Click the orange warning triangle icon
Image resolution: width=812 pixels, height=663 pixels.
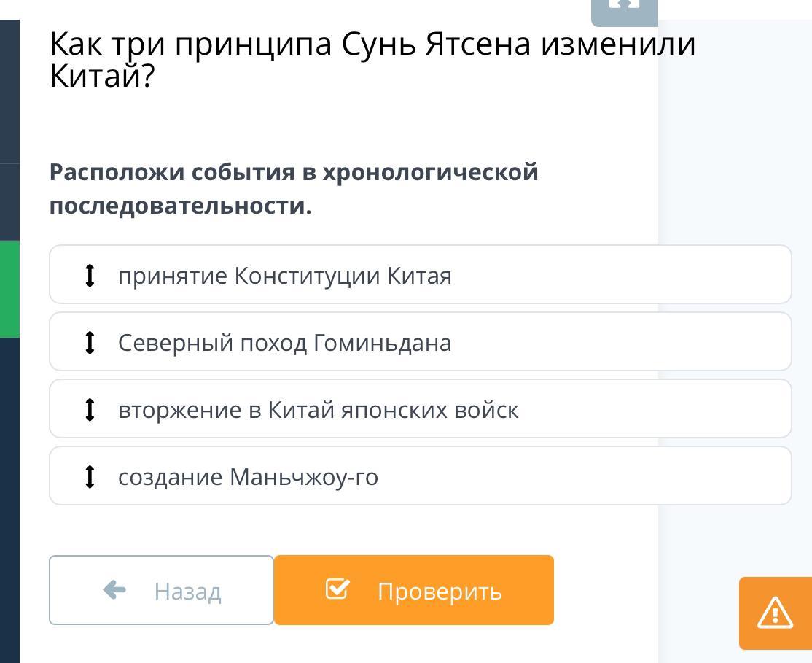point(775,613)
